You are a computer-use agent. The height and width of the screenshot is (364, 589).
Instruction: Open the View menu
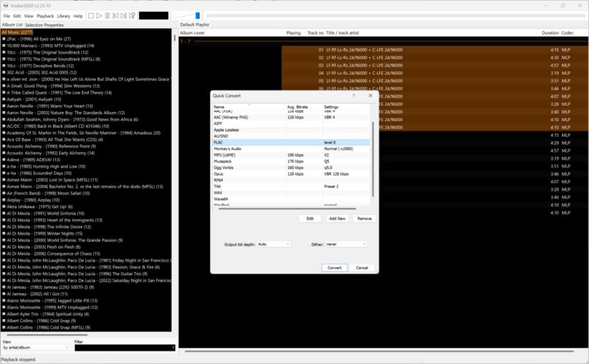pyautogui.click(x=29, y=16)
